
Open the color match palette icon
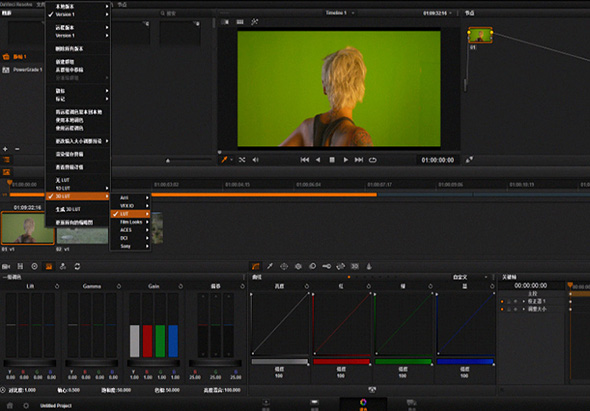coord(20,266)
